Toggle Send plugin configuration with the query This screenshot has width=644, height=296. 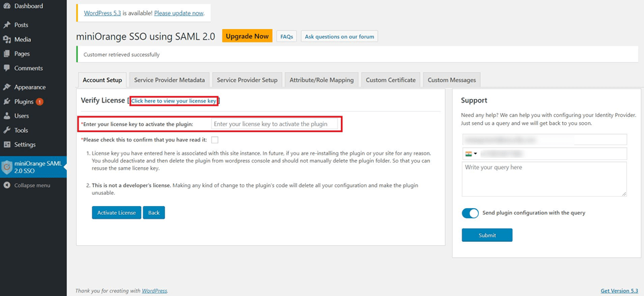coord(470,213)
